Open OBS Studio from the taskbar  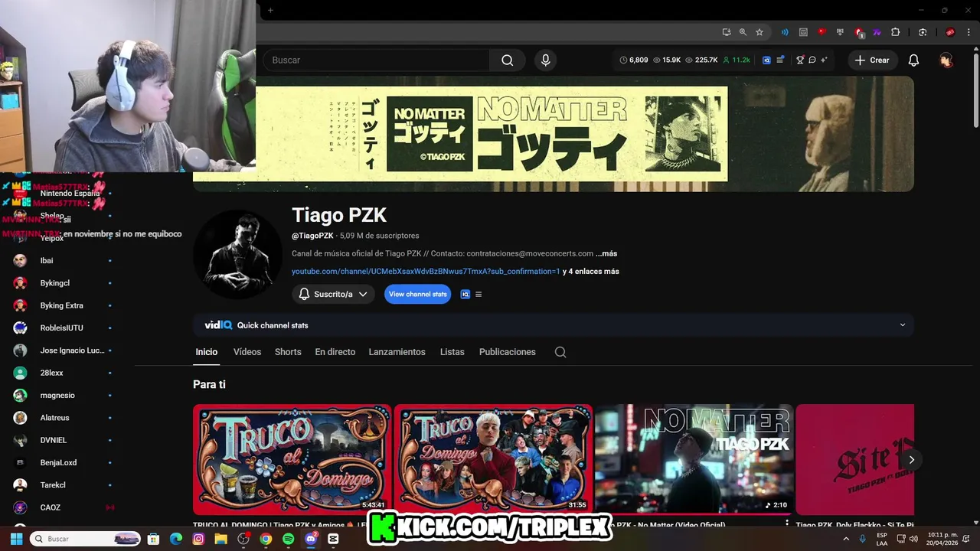point(243,539)
